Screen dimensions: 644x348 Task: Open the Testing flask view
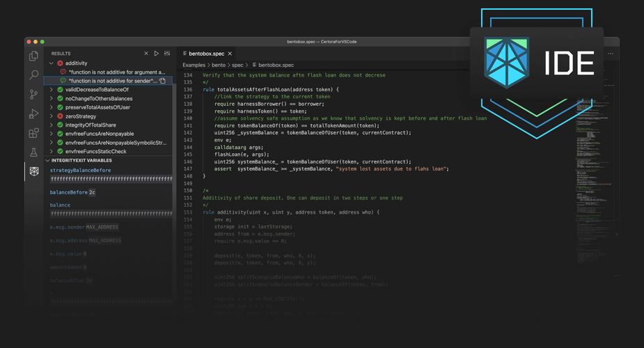click(x=33, y=152)
